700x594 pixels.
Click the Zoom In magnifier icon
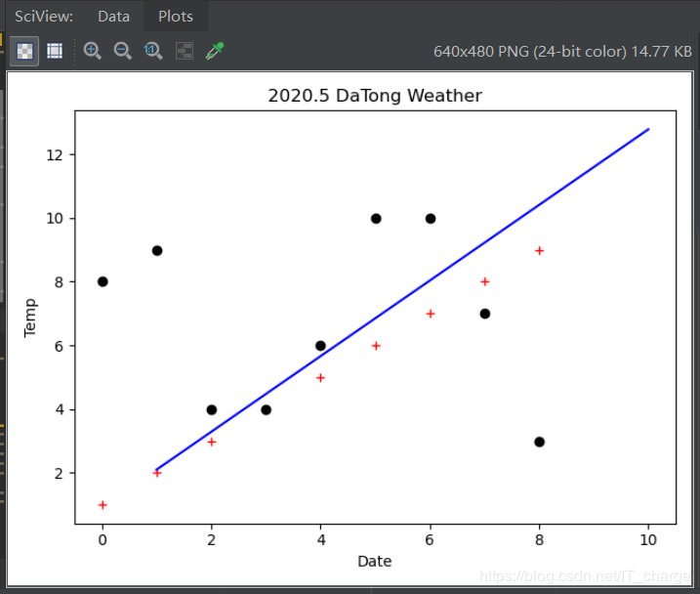(93, 51)
